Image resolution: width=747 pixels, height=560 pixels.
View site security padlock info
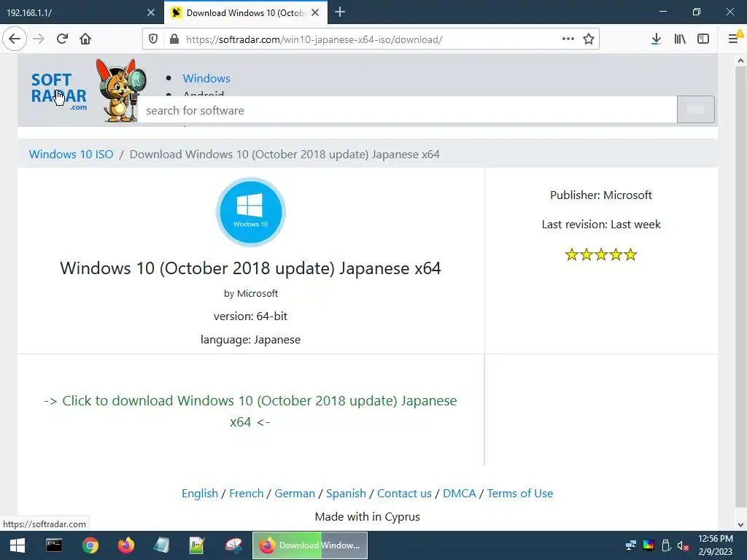point(174,39)
